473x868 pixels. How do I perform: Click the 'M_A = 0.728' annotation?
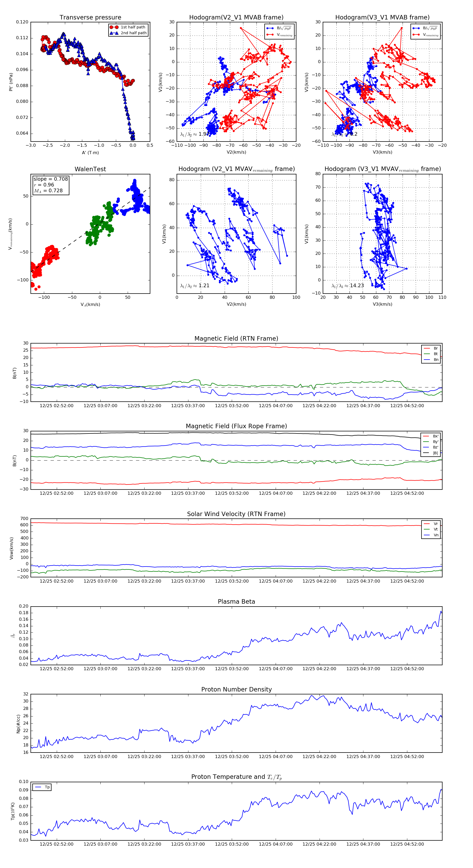pos(48,191)
